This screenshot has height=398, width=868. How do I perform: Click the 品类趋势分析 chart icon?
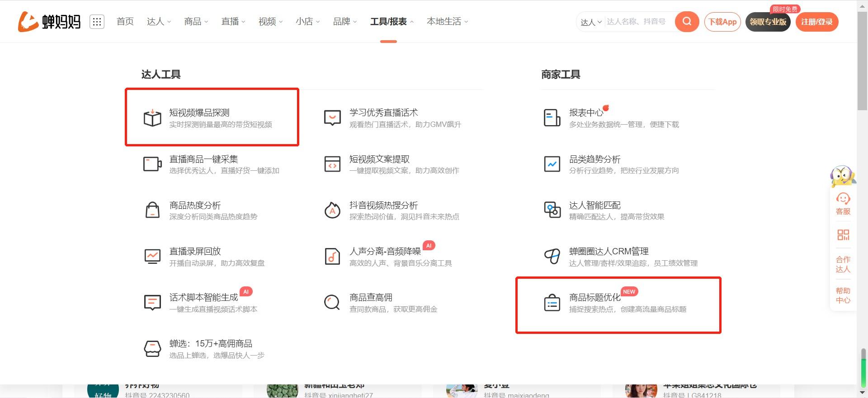(x=552, y=164)
